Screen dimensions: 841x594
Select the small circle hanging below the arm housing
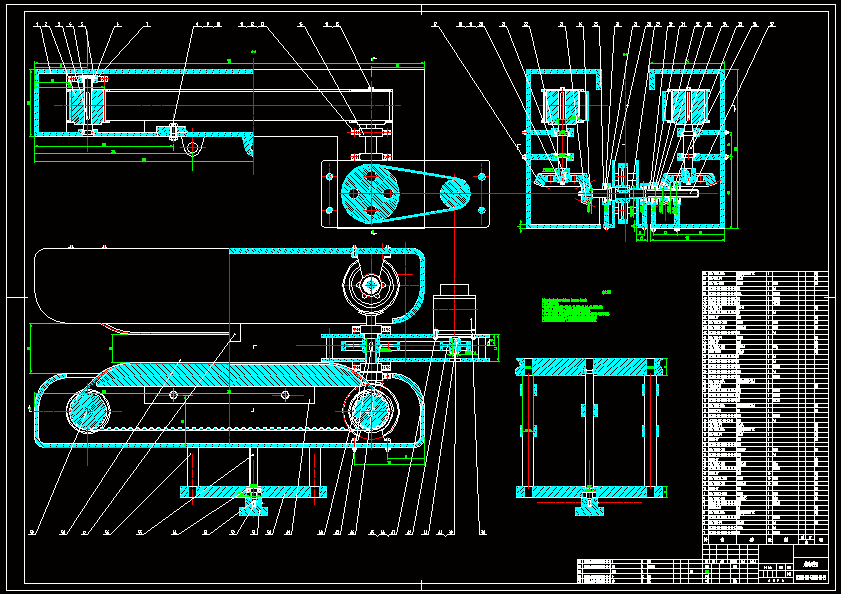click(193, 146)
